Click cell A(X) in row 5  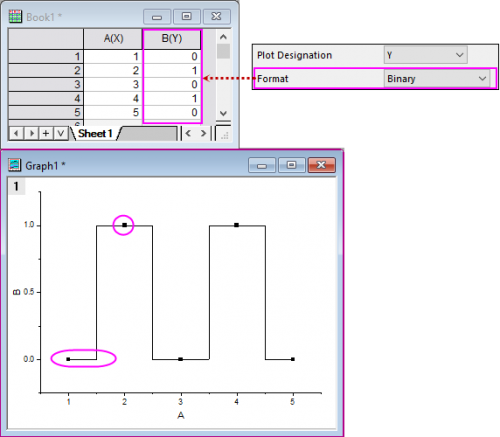[x=113, y=112]
